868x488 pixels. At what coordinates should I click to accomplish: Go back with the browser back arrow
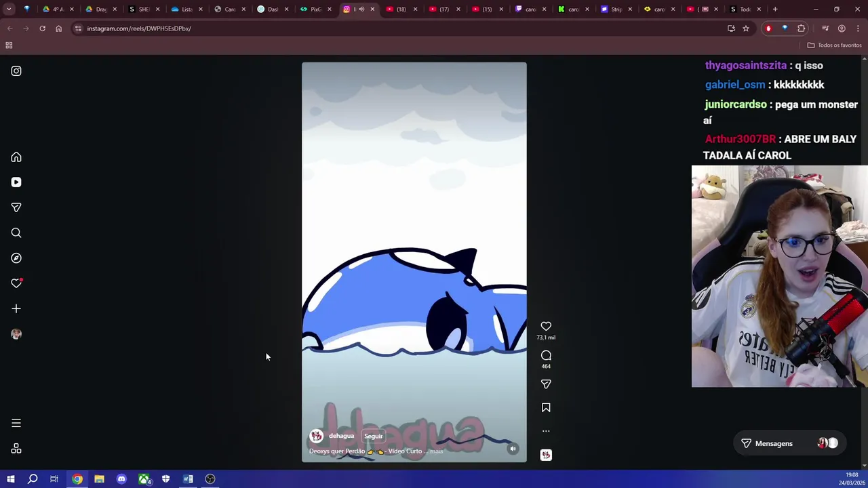point(9,28)
